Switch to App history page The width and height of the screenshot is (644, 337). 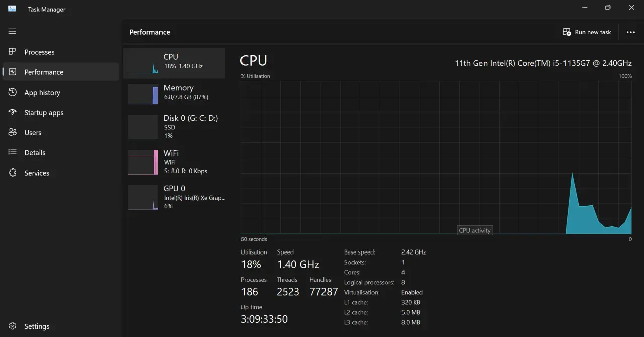coord(42,93)
